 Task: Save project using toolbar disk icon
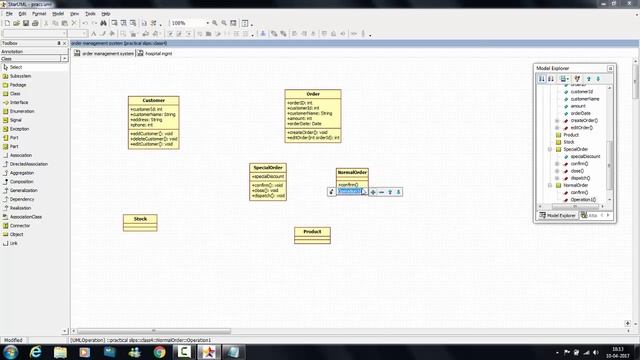(x=26, y=23)
